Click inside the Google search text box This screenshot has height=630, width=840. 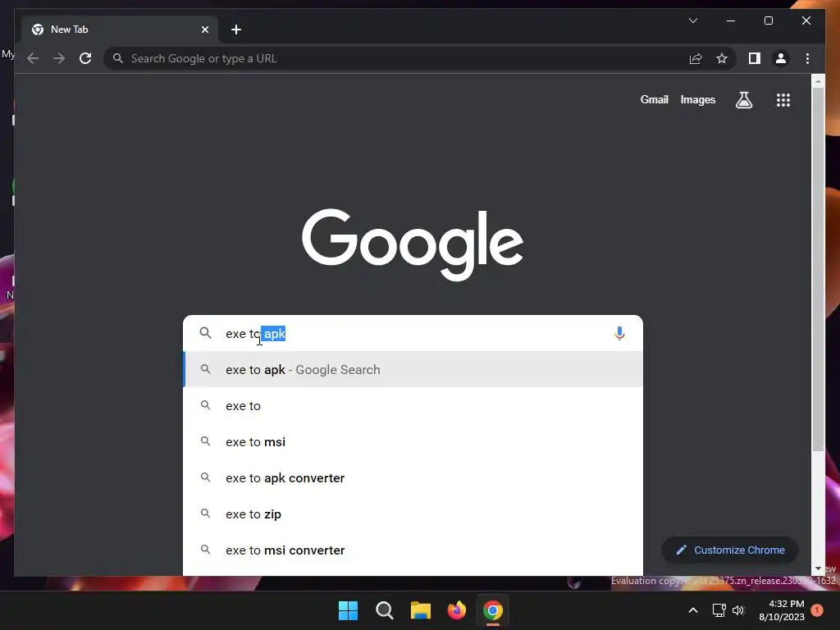coord(415,333)
